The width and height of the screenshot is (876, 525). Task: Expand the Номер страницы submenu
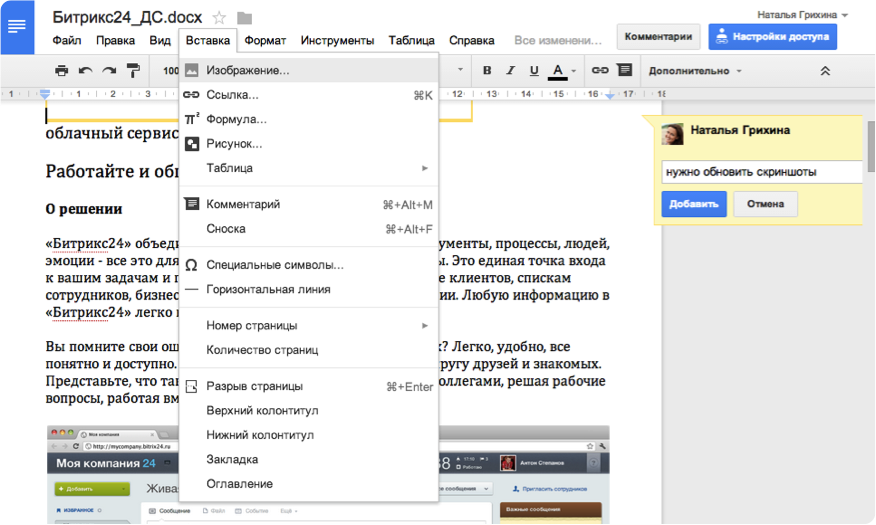point(309,326)
